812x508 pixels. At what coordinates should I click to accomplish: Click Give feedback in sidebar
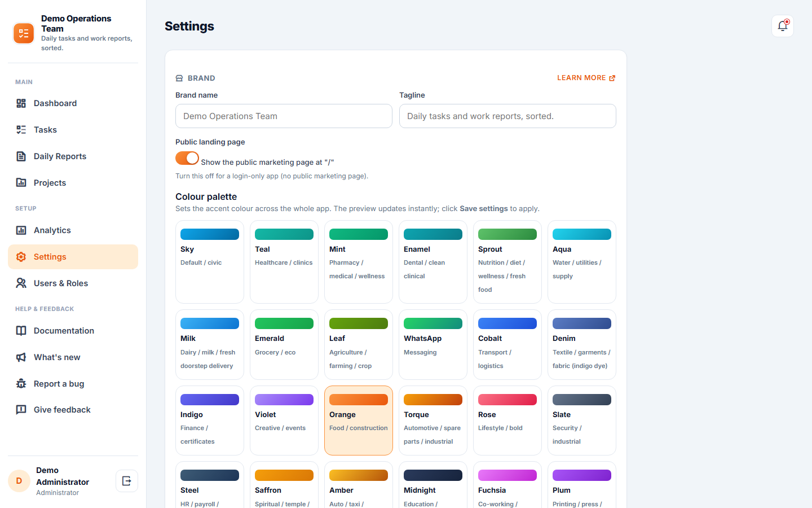point(73,410)
